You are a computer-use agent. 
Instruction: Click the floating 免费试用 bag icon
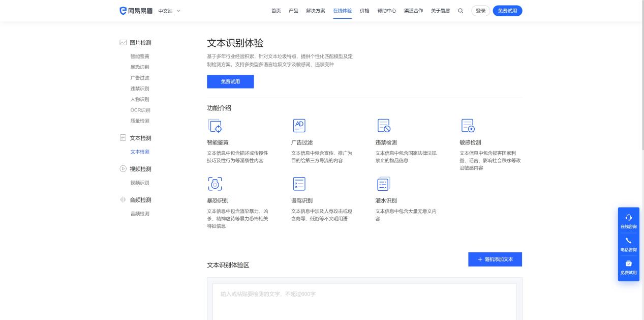pyautogui.click(x=629, y=264)
